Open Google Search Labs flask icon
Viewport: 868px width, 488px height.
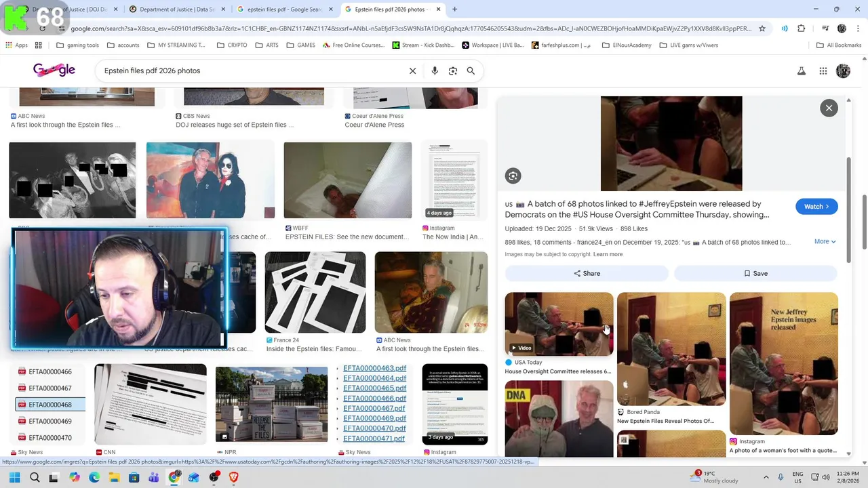tap(802, 70)
